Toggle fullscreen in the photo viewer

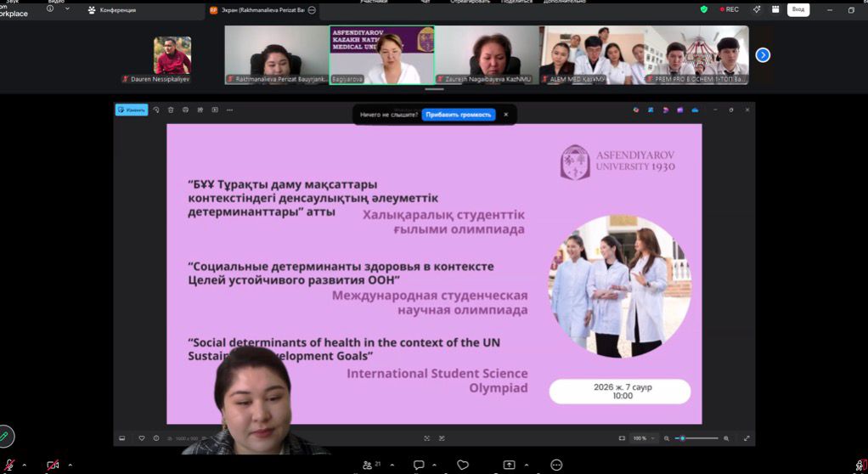pos(747,438)
